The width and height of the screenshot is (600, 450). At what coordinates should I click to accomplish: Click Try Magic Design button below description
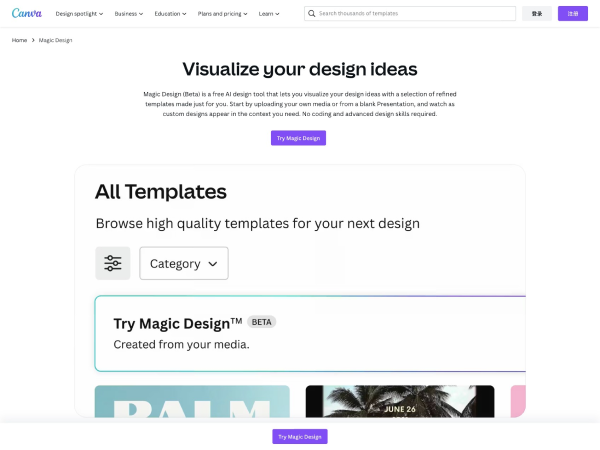(298, 138)
